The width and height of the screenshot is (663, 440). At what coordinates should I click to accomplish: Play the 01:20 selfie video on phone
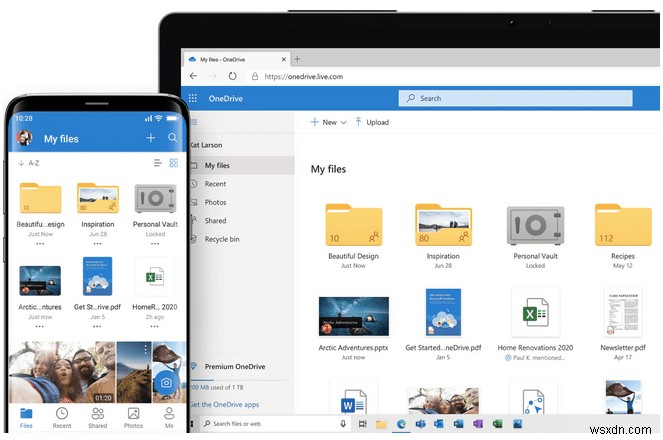click(x=62, y=372)
